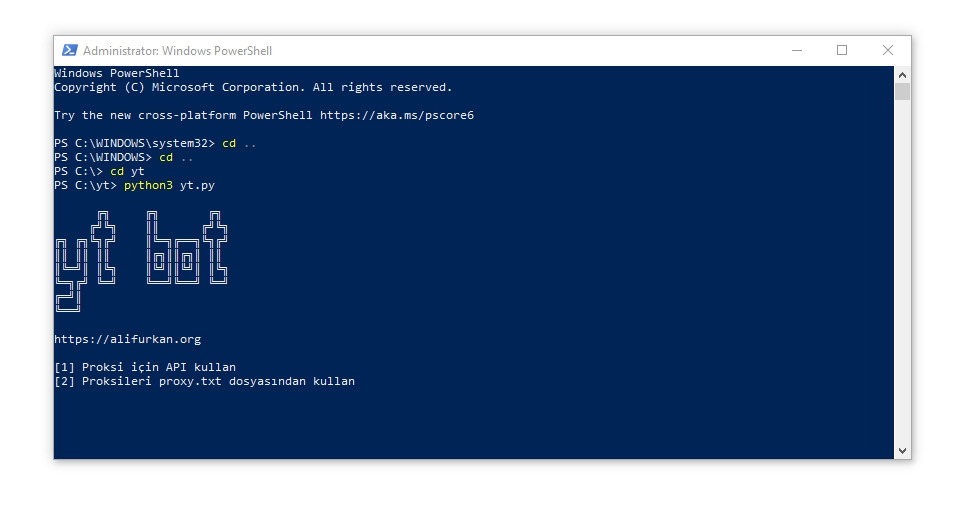This screenshot has width=966, height=506.
Task: Click the "python3 yt.py" command text
Action: point(169,185)
